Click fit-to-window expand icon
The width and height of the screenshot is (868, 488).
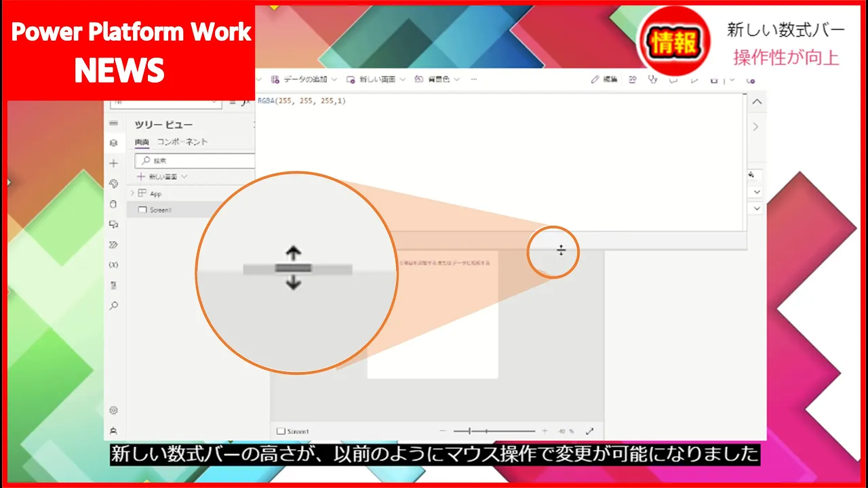coord(589,431)
